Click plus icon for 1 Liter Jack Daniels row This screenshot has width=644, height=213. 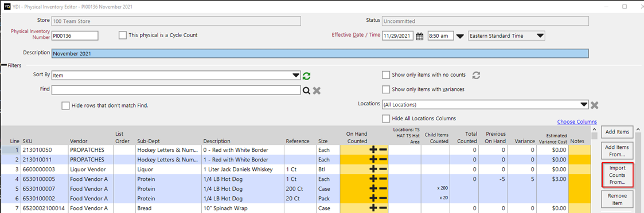click(x=373, y=169)
